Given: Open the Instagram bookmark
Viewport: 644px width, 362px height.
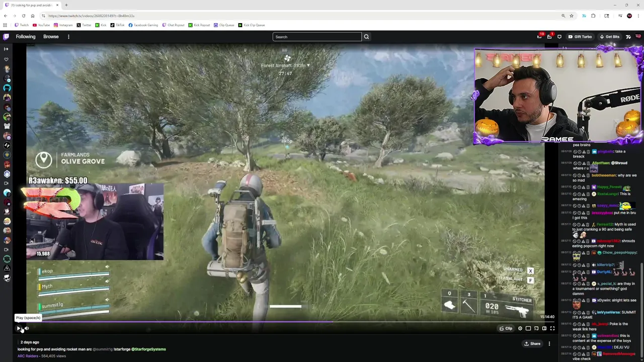Looking at the screenshot, I should (62, 25).
